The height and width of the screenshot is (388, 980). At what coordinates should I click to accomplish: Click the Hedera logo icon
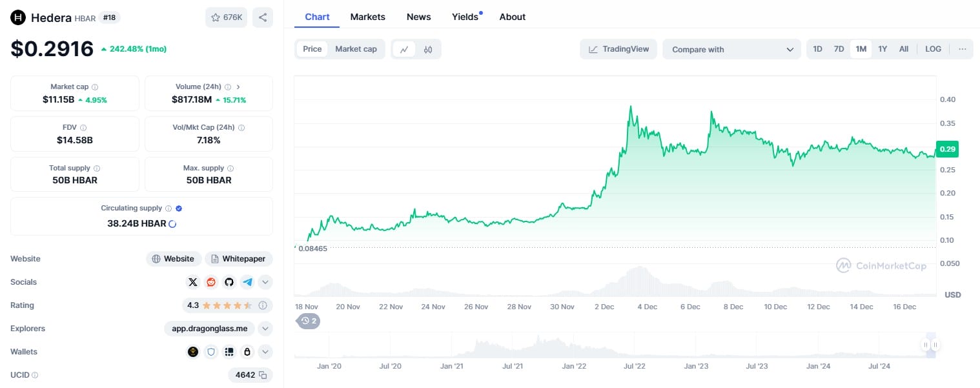[18, 17]
